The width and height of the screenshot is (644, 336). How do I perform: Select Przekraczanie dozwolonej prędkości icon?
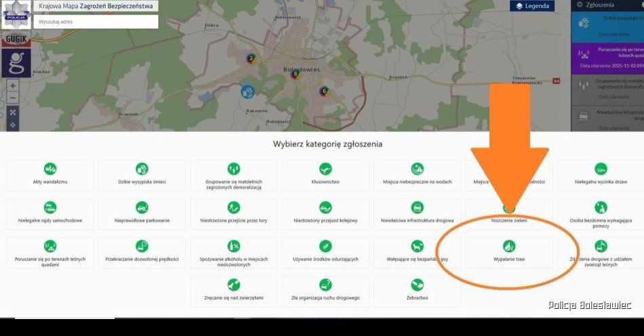click(x=142, y=246)
